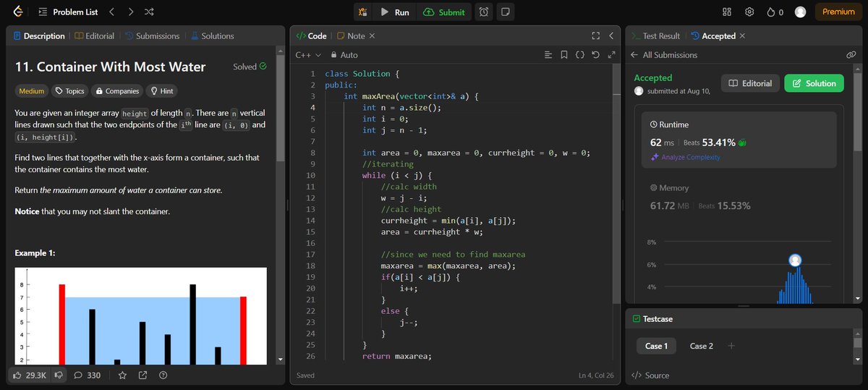Select the Memory stats card
Image resolution: width=868 pixels, height=390 pixels.
coord(739,197)
